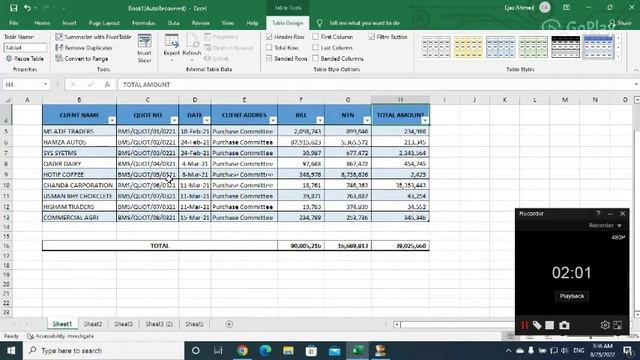The width and height of the screenshot is (640, 360).
Task: Open the DATE filter dropdown
Action: 207,120
